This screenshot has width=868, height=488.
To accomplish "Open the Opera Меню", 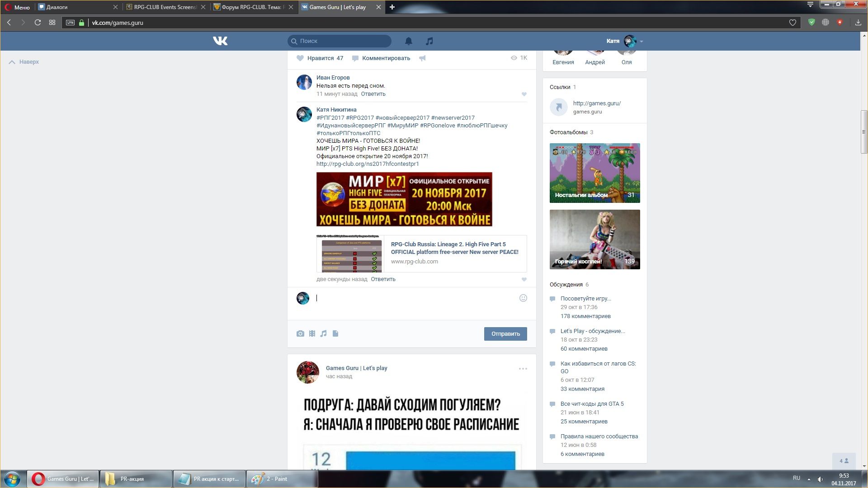I will pos(17,7).
